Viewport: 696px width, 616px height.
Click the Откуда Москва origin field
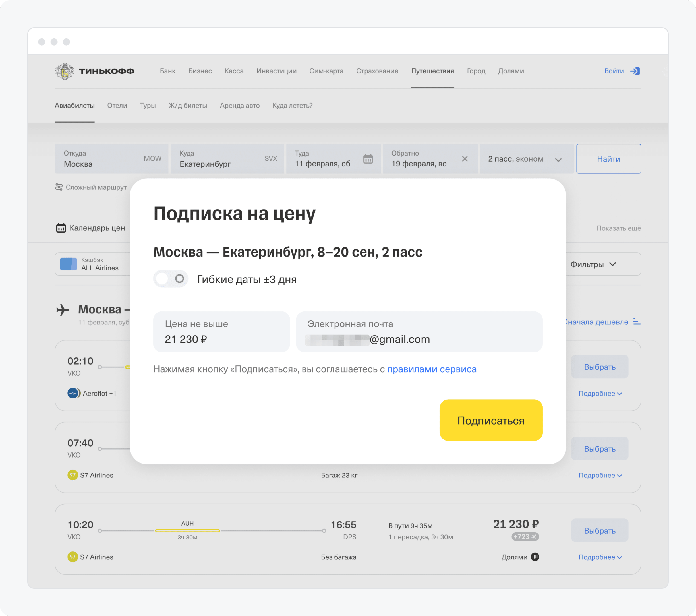coord(112,159)
